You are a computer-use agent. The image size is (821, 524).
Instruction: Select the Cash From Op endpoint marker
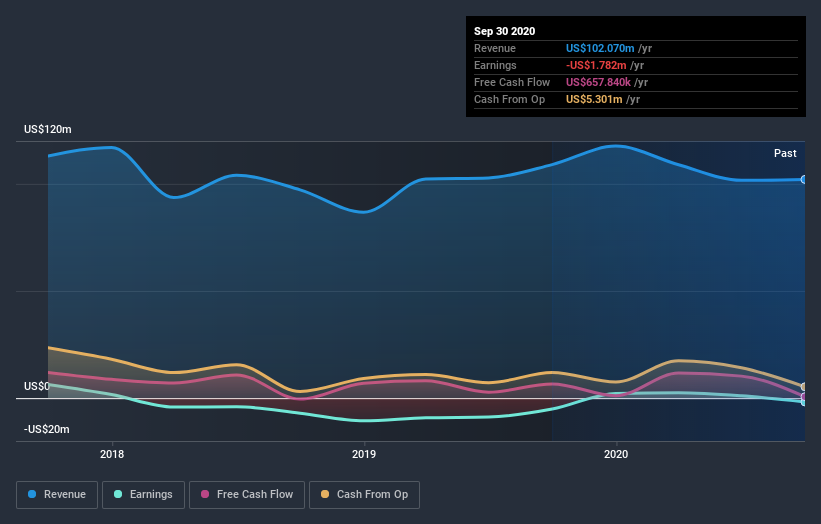click(x=804, y=387)
